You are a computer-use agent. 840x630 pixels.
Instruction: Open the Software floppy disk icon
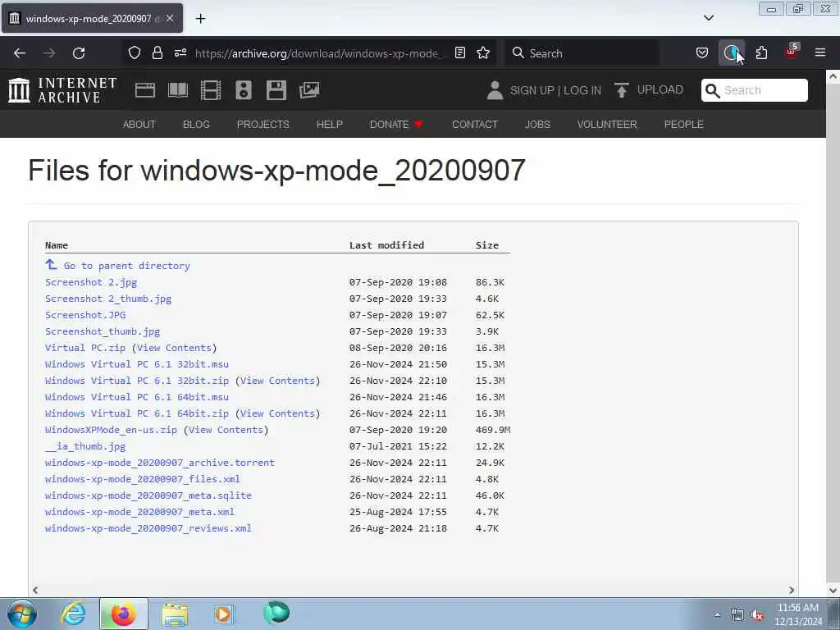click(276, 90)
